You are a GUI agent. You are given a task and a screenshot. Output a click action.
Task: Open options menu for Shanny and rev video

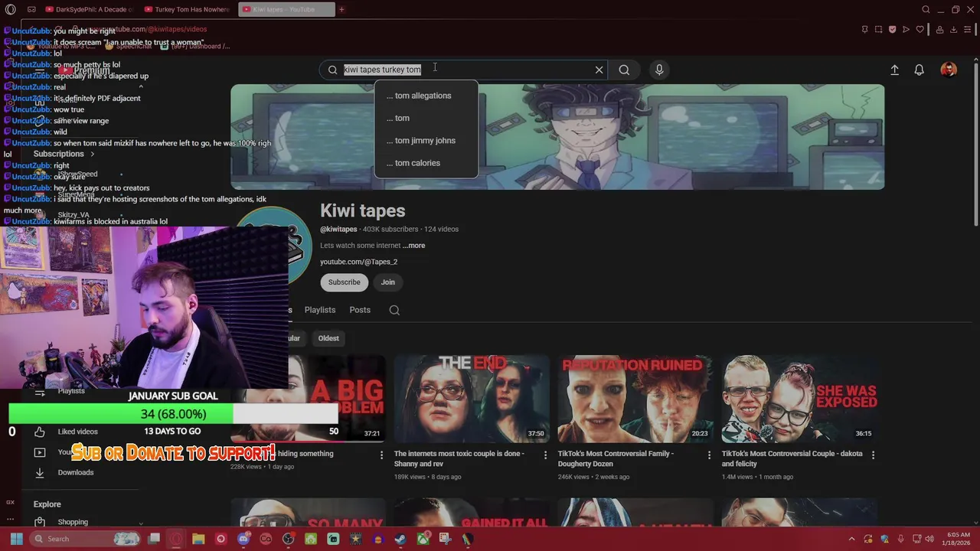545,455
